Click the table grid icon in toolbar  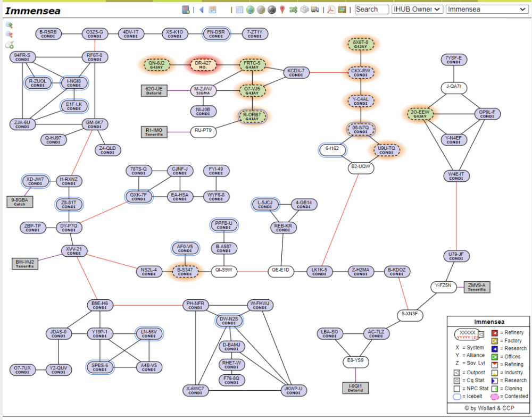(239, 10)
